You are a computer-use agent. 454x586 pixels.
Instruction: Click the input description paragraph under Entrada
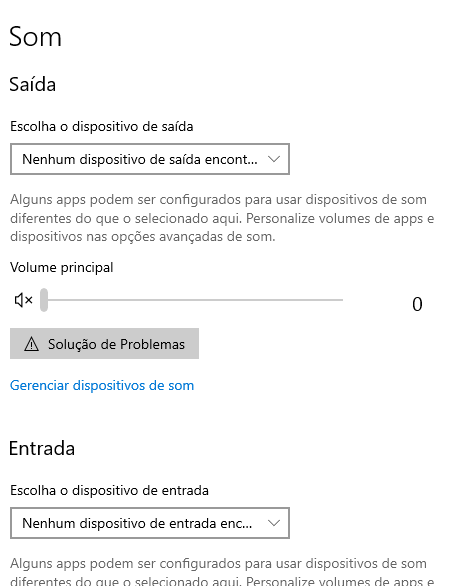click(222, 571)
